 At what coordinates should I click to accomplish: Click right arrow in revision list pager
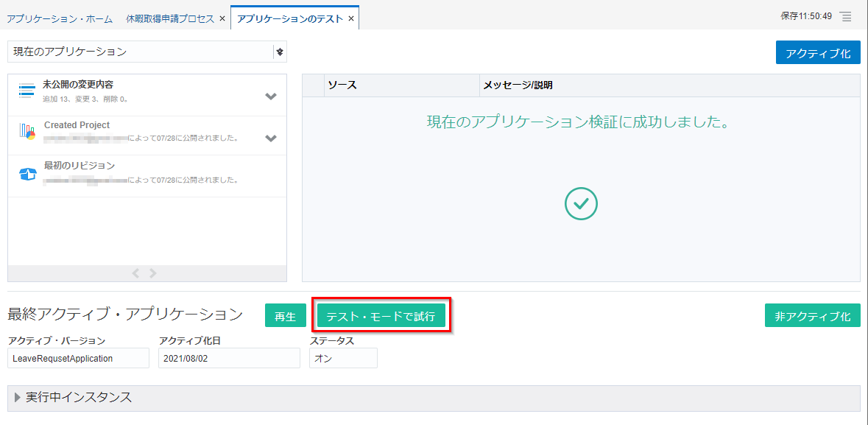click(153, 273)
